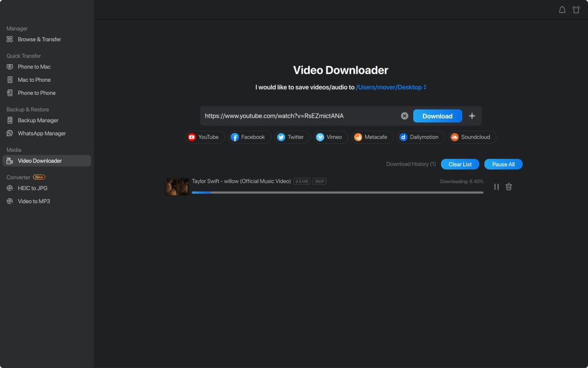Open HEIC to JPG converter

tap(32, 188)
